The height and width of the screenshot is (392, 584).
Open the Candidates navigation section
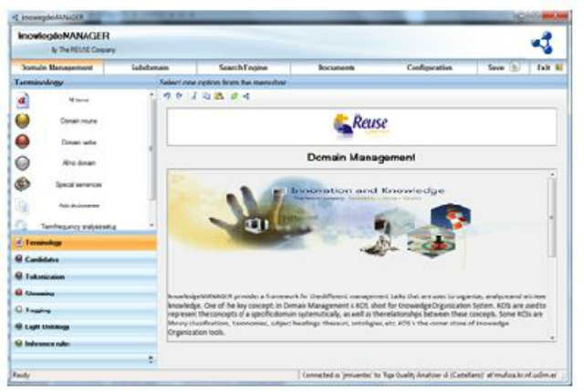84,259
